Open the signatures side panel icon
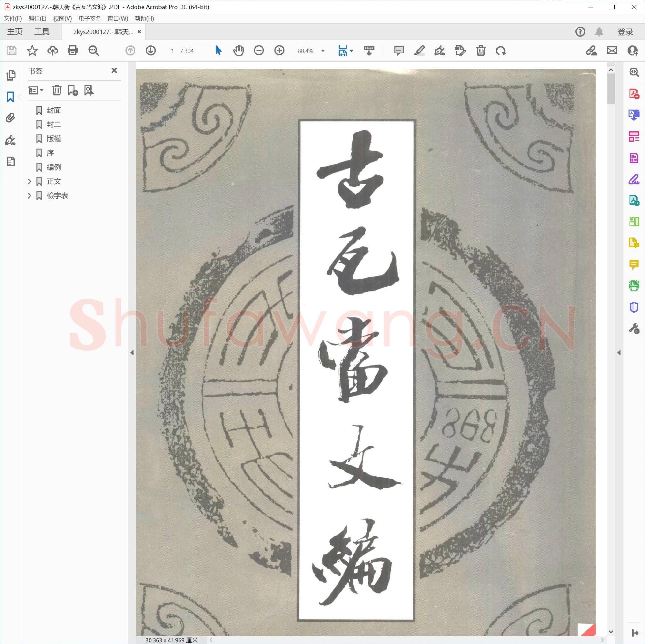The image size is (645, 644). (11, 140)
